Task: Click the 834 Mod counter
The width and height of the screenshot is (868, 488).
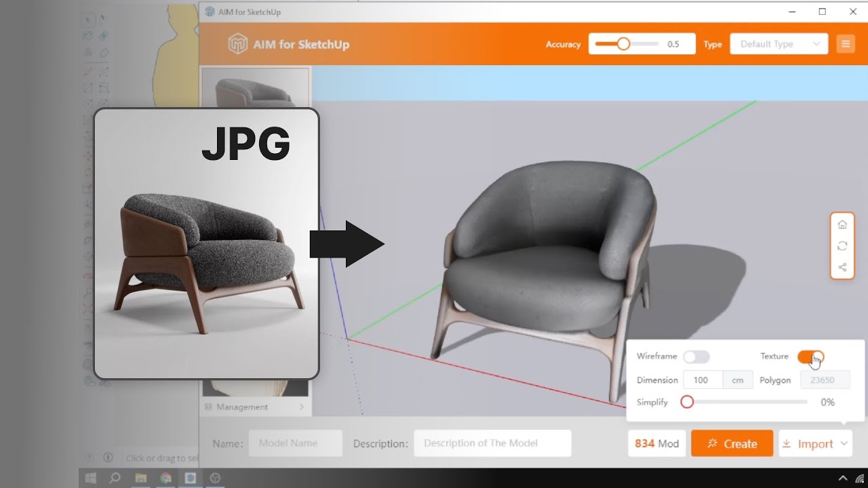Action: (x=657, y=443)
